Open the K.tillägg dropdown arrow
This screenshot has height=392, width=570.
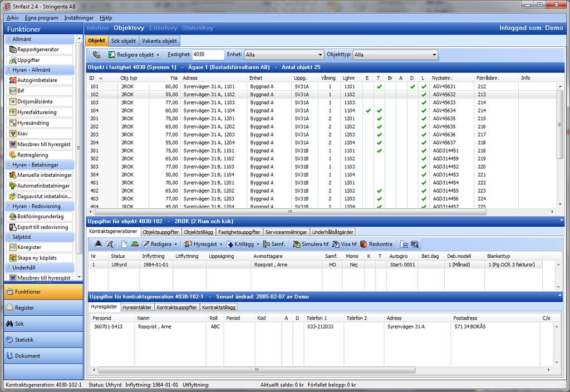coord(258,244)
